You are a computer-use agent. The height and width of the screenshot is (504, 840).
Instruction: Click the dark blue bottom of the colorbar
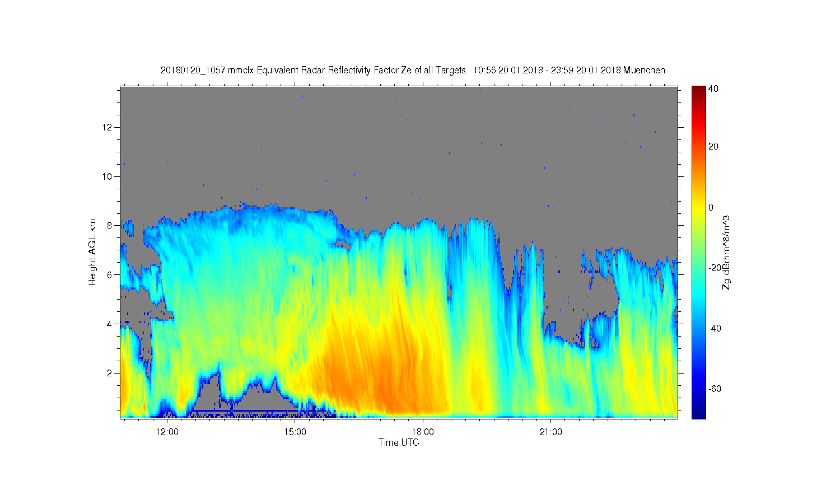[x=698, y=414]
